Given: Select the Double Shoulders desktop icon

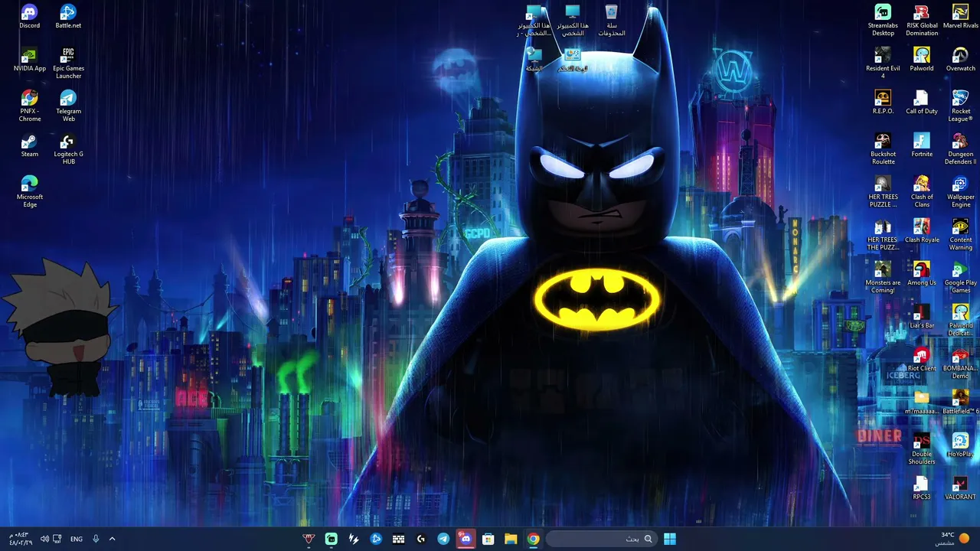Looking at the screenshot, I should tap(922, 448).
